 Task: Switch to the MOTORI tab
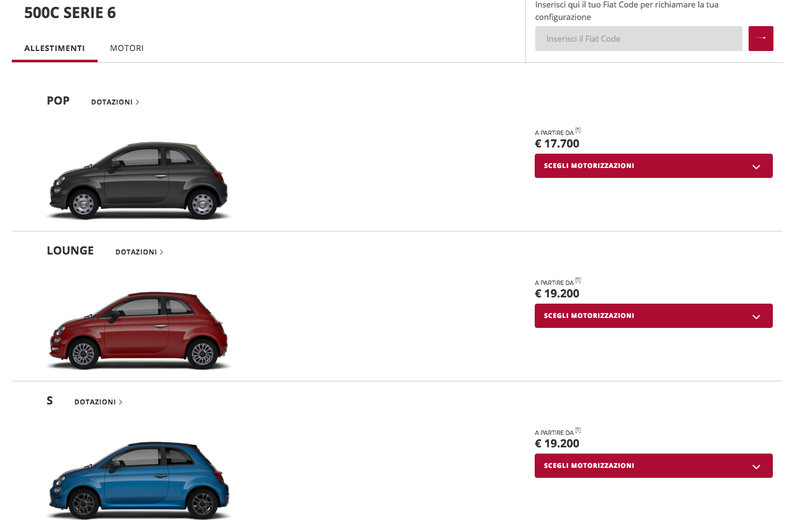pos(127,48)
